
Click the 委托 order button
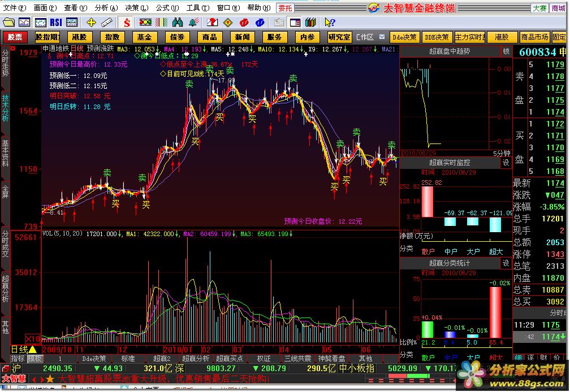tap(285, 8)
